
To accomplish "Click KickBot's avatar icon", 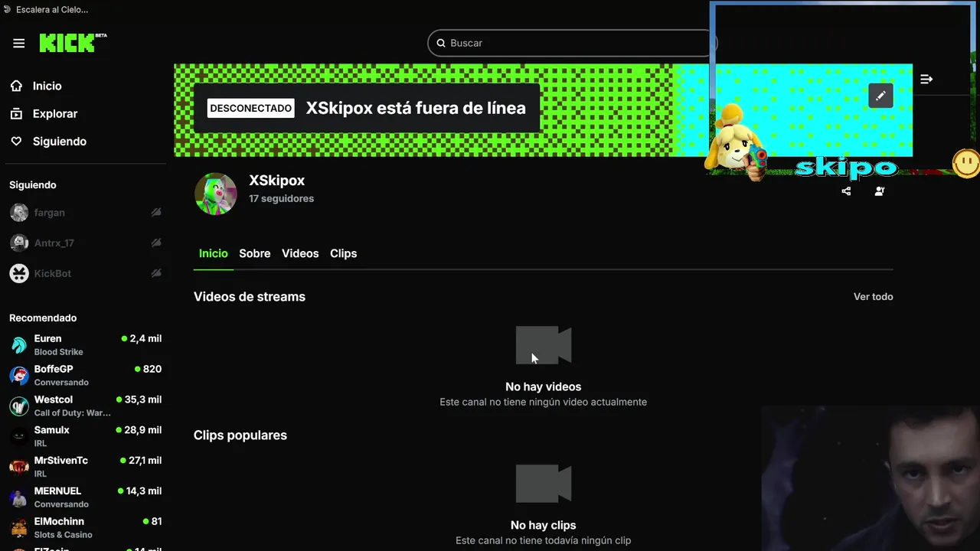I will pos(19,273).
